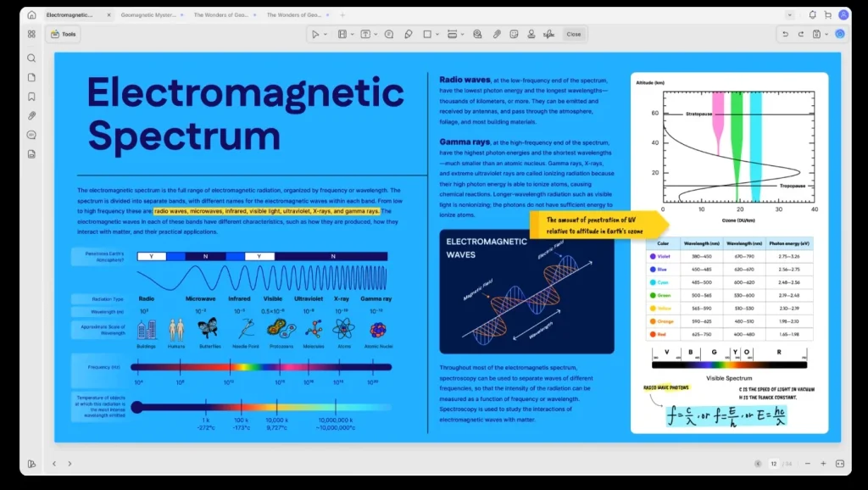
Task: Open the sticker tool
Action: coord(515,34)
